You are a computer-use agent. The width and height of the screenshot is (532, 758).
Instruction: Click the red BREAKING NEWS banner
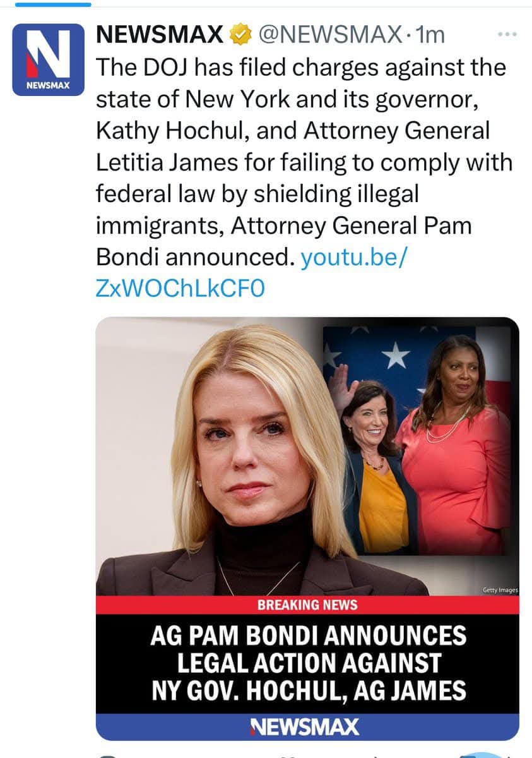click(x=307, y=605)
